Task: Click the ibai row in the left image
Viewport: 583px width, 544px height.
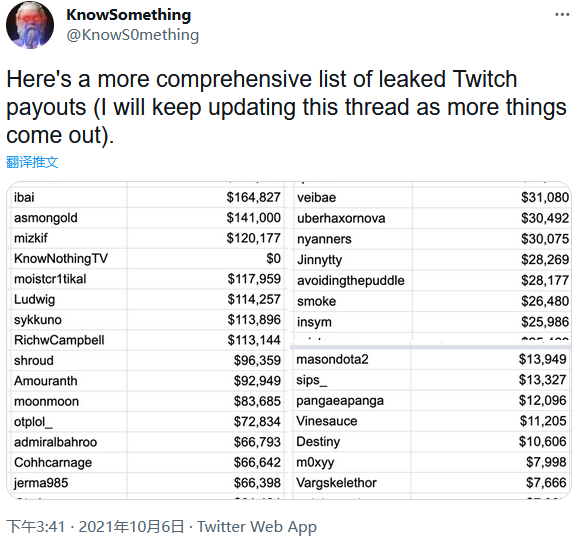Action: pyautogui.click(x=147, y=197)
